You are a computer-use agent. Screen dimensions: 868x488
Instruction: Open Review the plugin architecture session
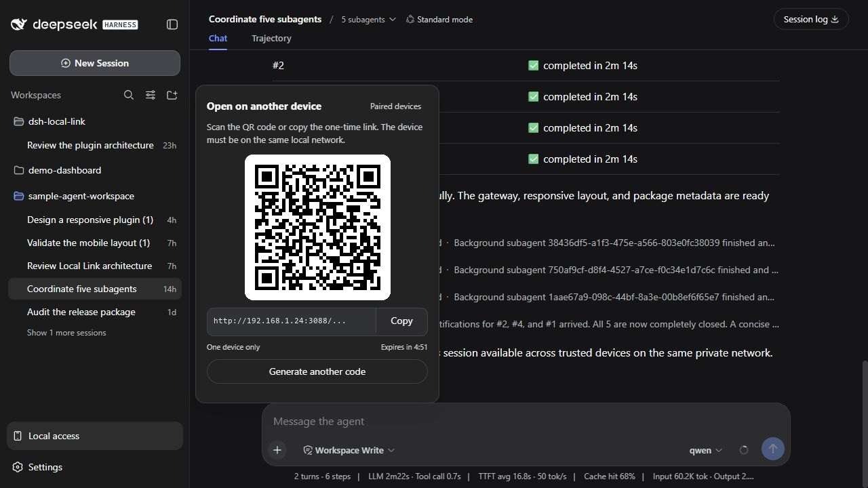tap(95, 145)
